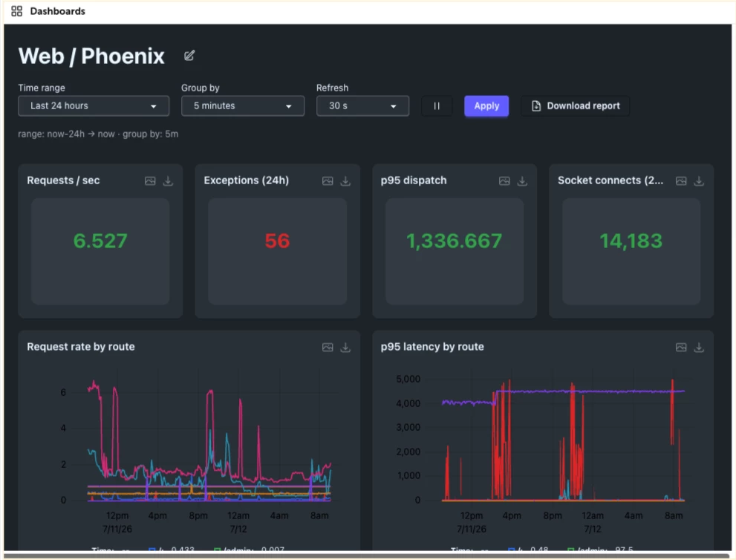
Task: Save p95 dispatch panel as image
Action: (504, 180)
